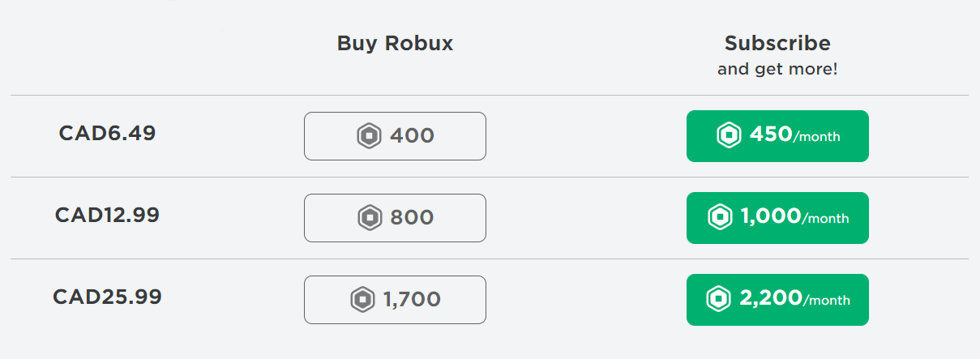Click the CAD12.99 price label

coord(107,216)
